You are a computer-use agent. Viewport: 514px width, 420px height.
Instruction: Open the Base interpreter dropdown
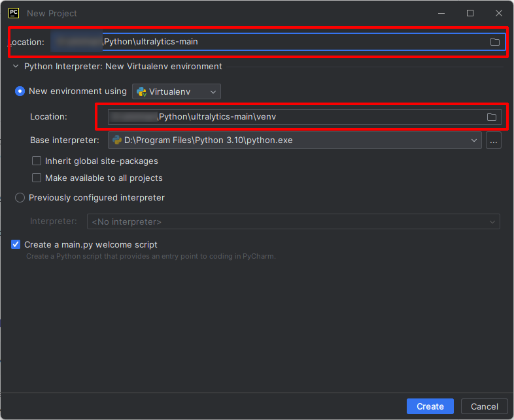pos(294,140)
